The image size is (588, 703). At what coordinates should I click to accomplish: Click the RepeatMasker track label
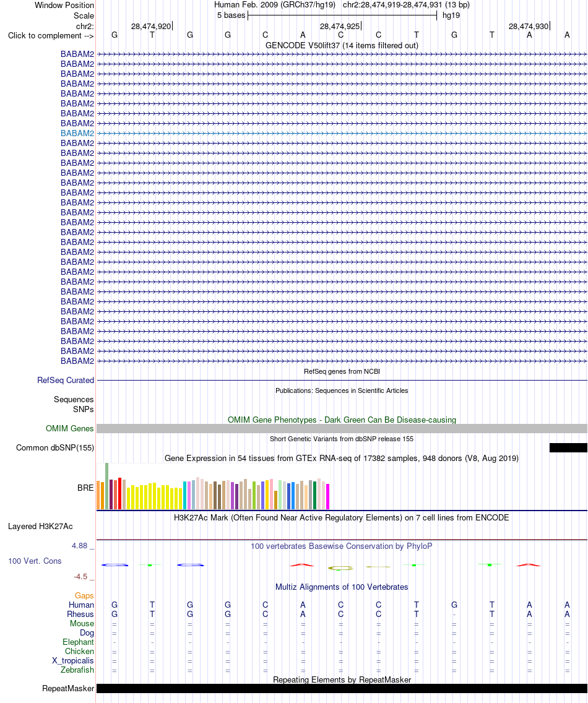[x=68, y=689]
